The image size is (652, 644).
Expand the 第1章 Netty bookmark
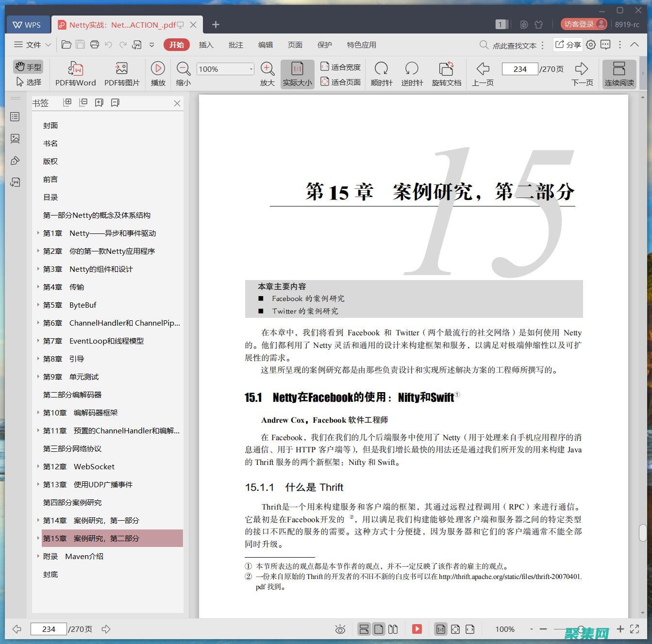[x=38, y=233]
